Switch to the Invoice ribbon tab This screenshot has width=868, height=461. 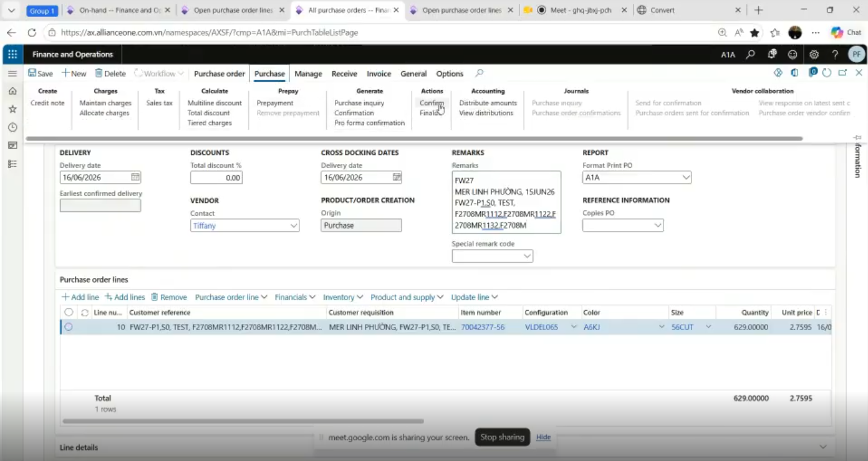point(379,74)
